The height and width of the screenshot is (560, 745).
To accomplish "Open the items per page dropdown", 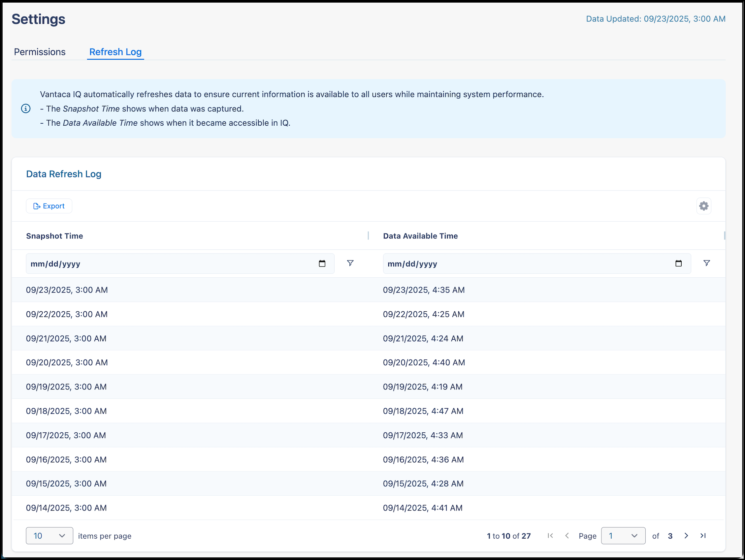I will coord(49,535).
